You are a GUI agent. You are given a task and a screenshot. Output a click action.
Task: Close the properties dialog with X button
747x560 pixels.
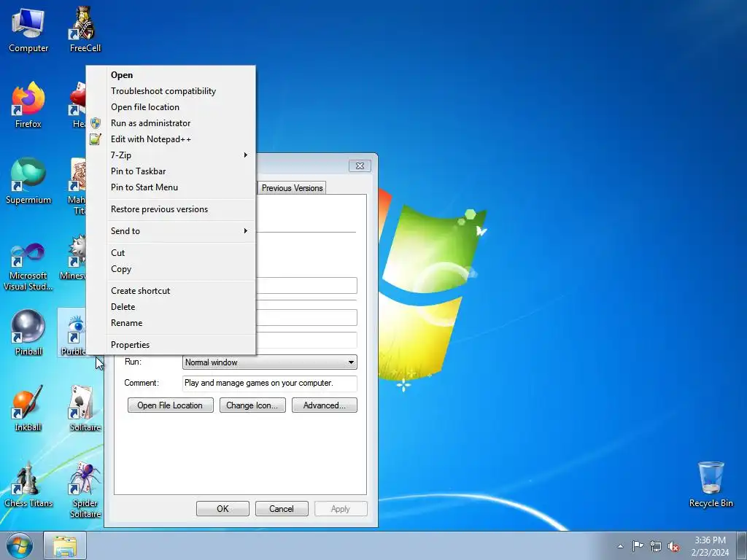[x=360, y=166]
